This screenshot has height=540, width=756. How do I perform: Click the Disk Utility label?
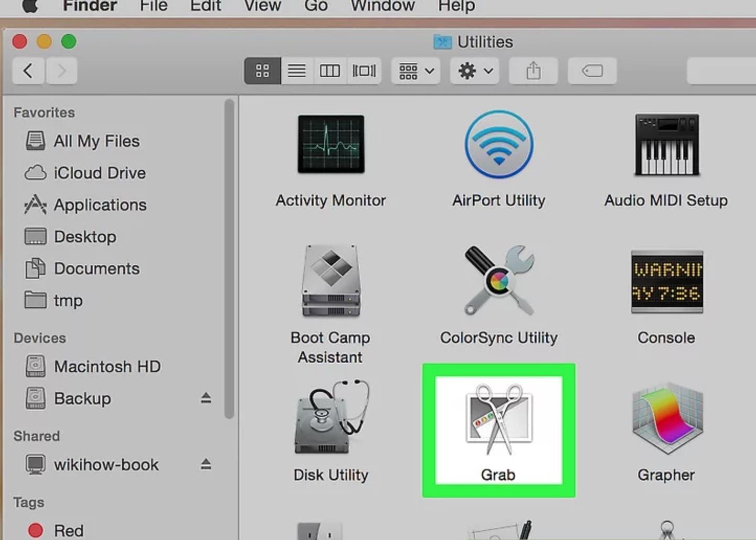(x=331, y=475)
